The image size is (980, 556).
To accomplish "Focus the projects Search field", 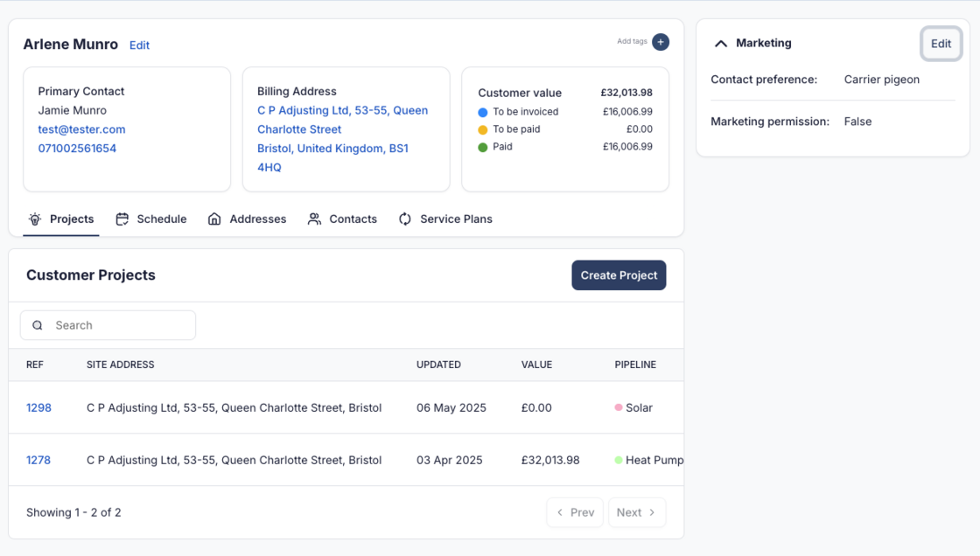I will tap(118, 325).
